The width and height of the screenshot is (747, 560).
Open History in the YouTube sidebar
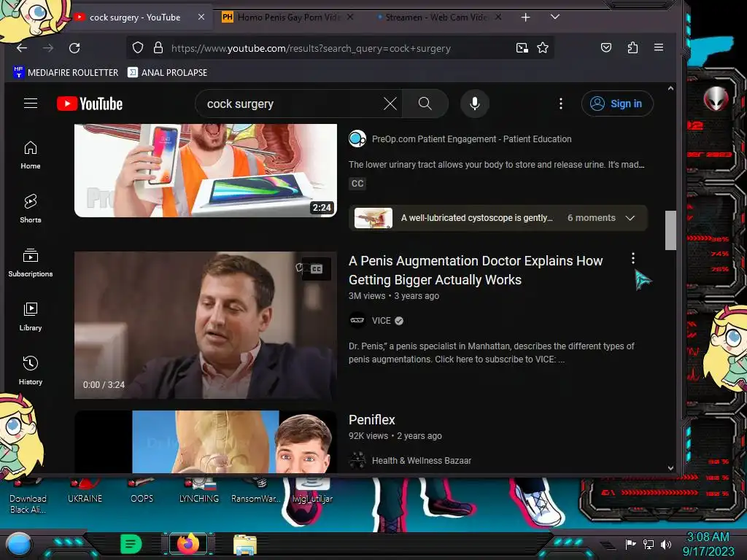(x=31, y=370)
